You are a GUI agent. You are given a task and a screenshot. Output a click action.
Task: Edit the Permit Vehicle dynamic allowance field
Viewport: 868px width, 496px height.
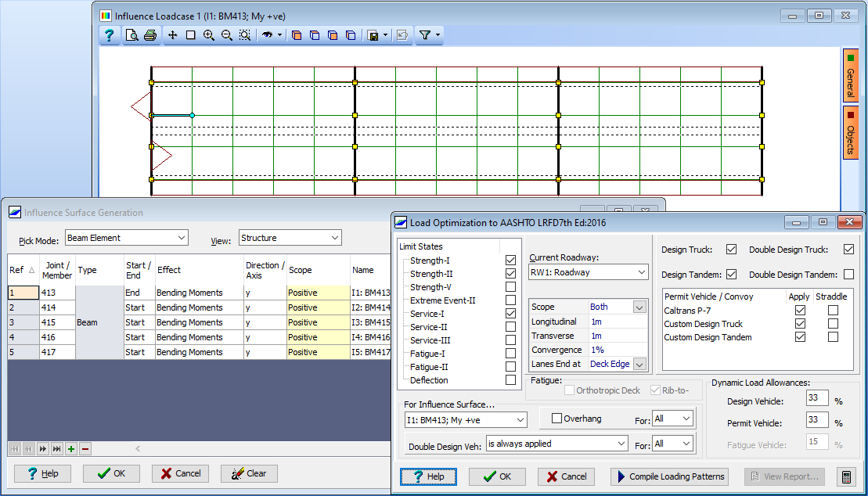coord(817,419)
